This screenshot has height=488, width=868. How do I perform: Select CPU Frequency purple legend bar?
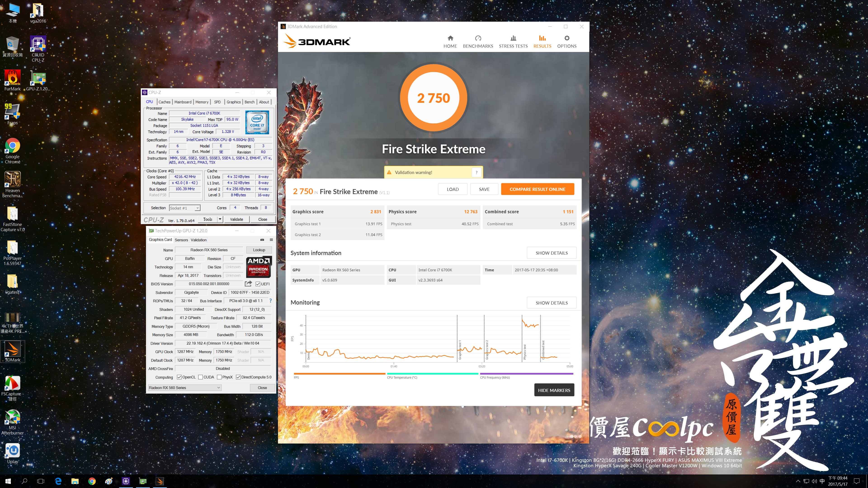pos(527,374)
